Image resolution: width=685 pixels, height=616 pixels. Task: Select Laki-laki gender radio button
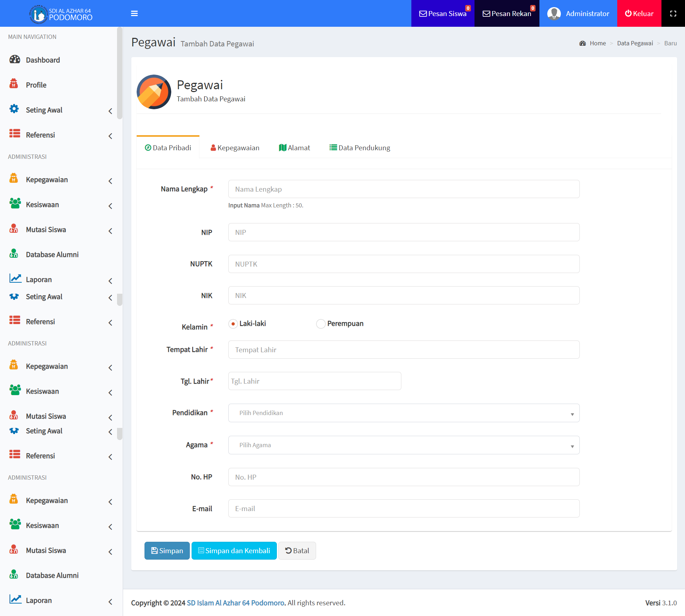pos(233,324)
